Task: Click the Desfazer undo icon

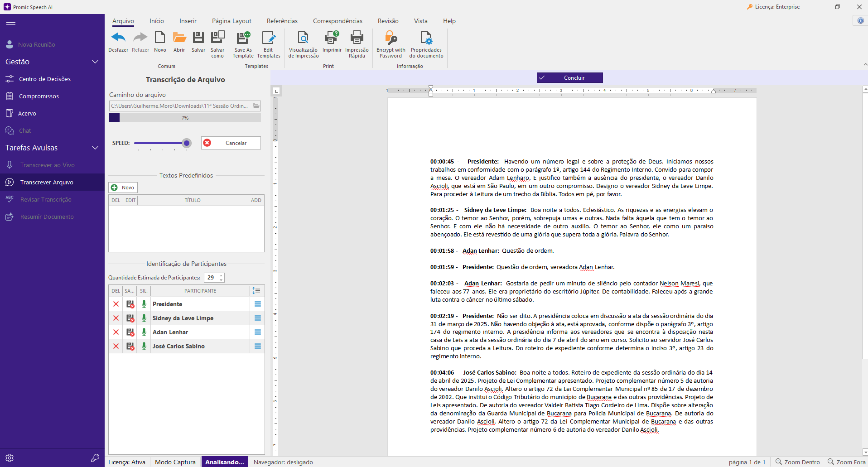Action: [x=118, y=38]
